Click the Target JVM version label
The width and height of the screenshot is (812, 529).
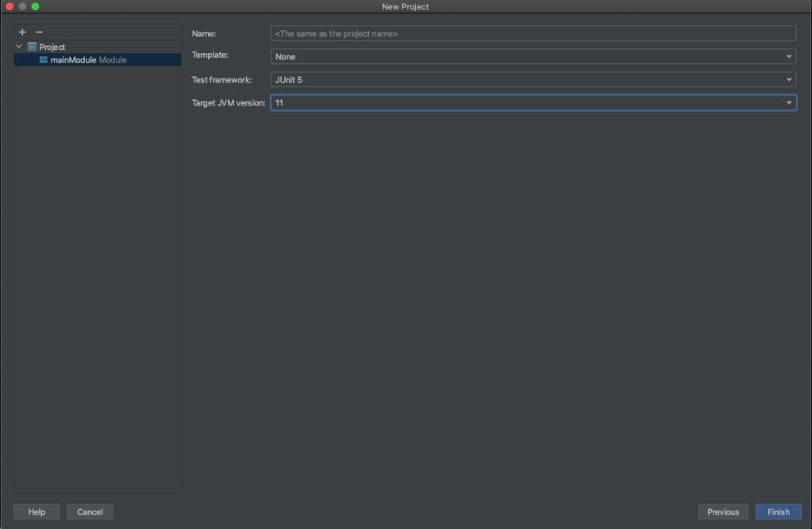click(229, 103)
